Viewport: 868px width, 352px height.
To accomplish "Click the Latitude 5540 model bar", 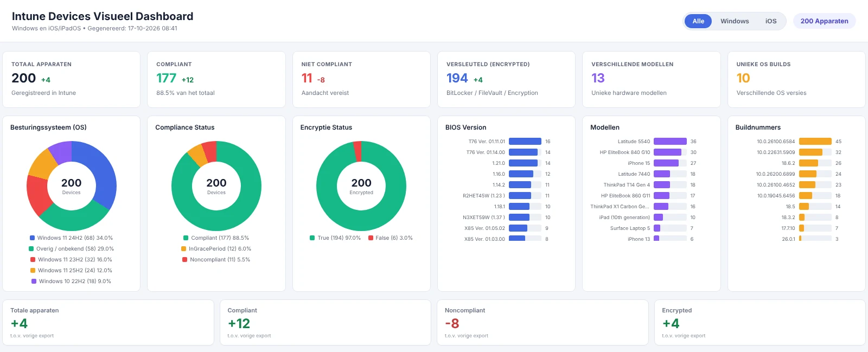I will pos(670,142).
